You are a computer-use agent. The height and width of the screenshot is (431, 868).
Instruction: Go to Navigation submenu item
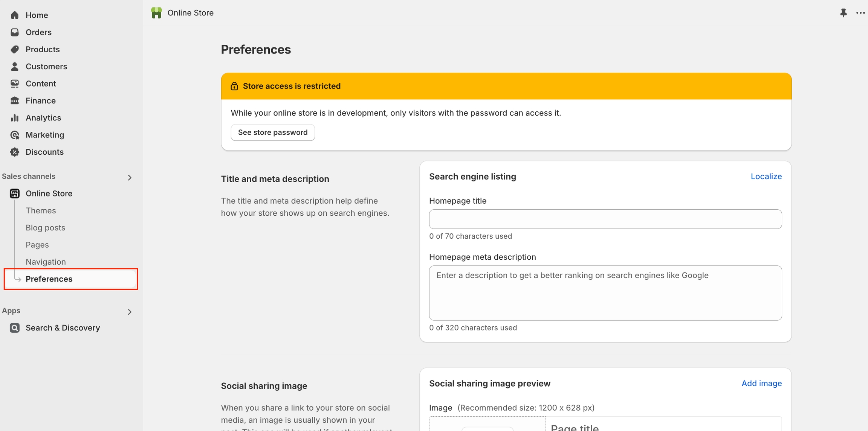(46, 262)
